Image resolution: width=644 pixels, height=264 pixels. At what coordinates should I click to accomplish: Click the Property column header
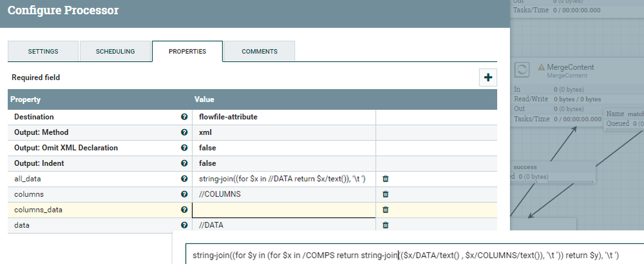tap(26, 99)
